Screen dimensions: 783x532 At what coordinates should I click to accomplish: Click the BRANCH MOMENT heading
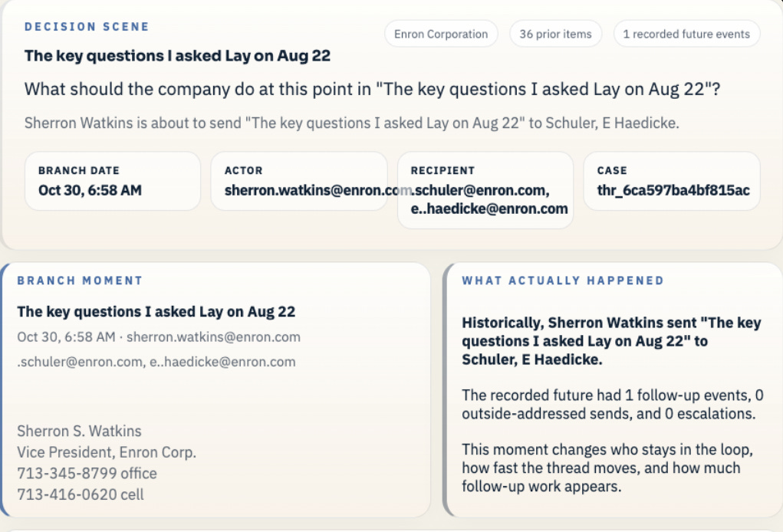80,281
